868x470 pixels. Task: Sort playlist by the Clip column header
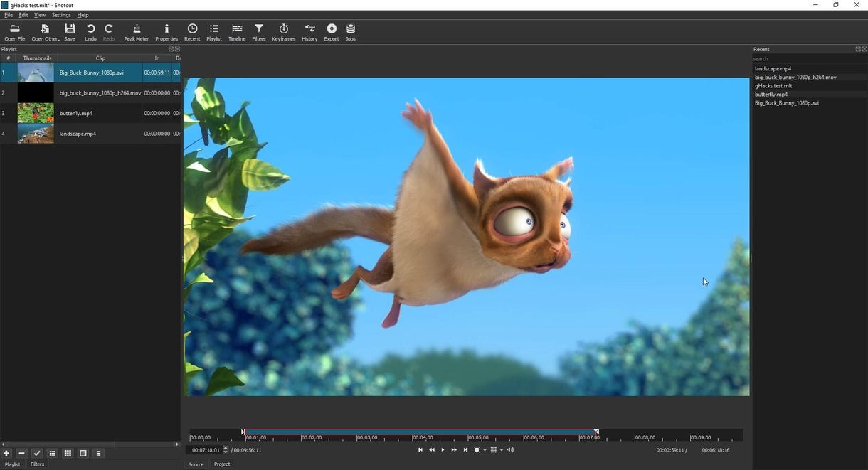pyautogui.click(x=100, y=58)
